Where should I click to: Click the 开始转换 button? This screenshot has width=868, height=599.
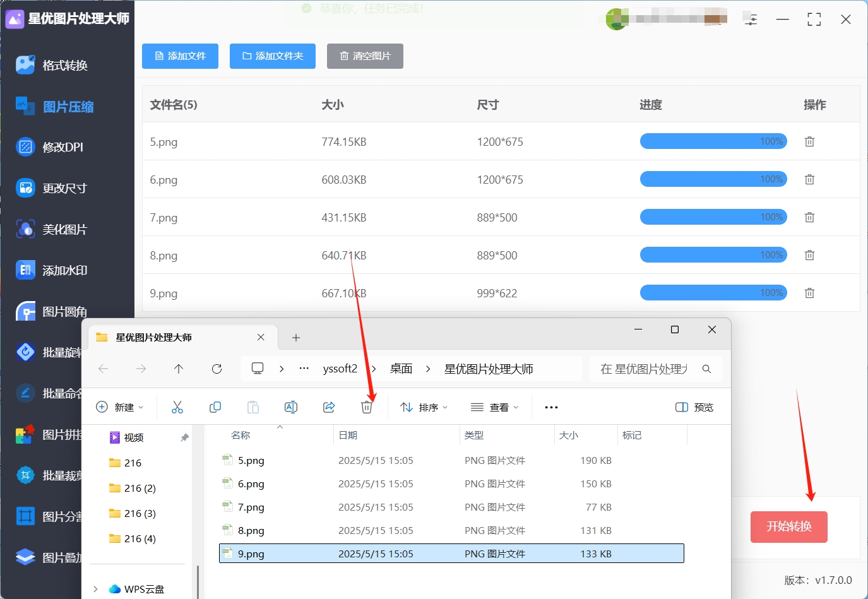789,526
